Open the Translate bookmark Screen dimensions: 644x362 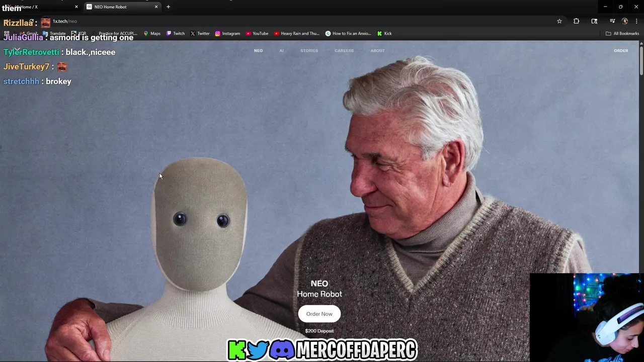pyautogui.click(x=54, y=34)
